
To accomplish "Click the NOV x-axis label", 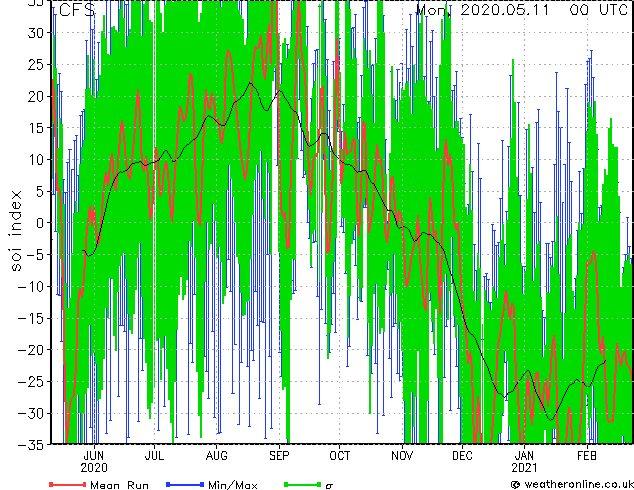I will [x=402, y=456].
